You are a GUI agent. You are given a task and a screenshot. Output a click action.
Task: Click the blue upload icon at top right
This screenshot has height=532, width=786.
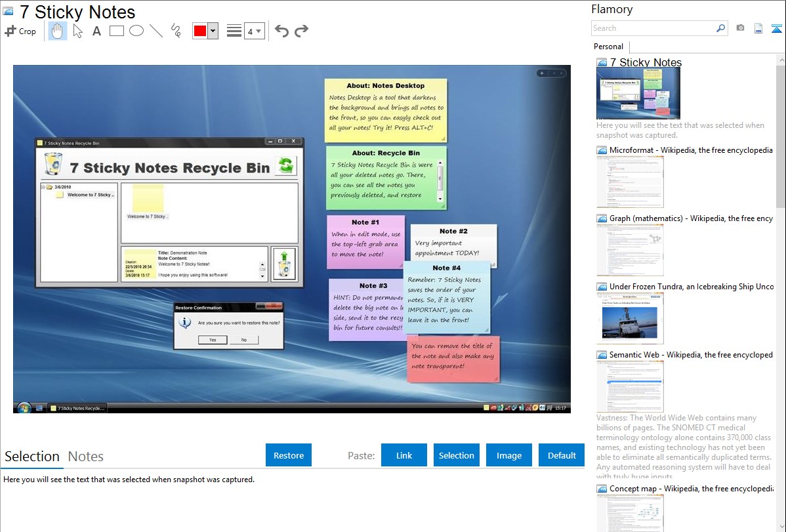coord(776,29)
